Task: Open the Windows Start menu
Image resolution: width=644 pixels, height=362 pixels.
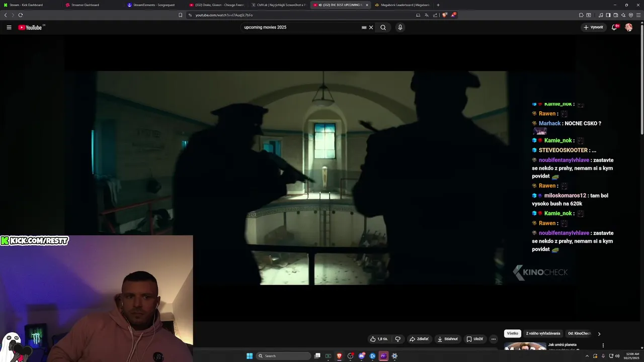Action: (x=250, y=356)
